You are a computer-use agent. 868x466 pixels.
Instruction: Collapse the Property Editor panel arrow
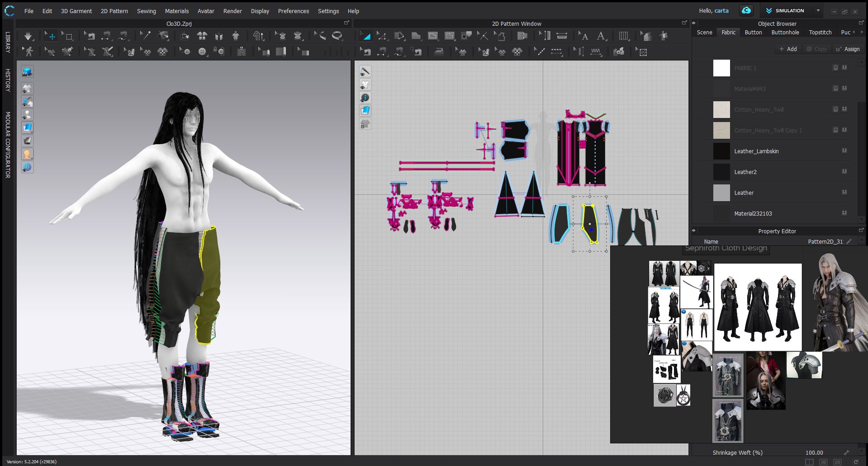click(694, 231)
